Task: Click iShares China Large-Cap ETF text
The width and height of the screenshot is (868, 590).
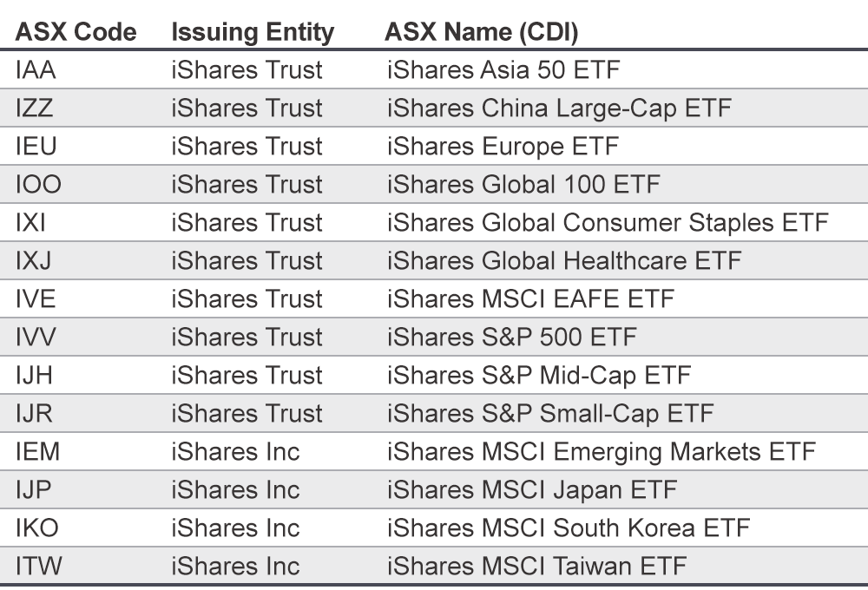Action: click(x=559, y=108)
